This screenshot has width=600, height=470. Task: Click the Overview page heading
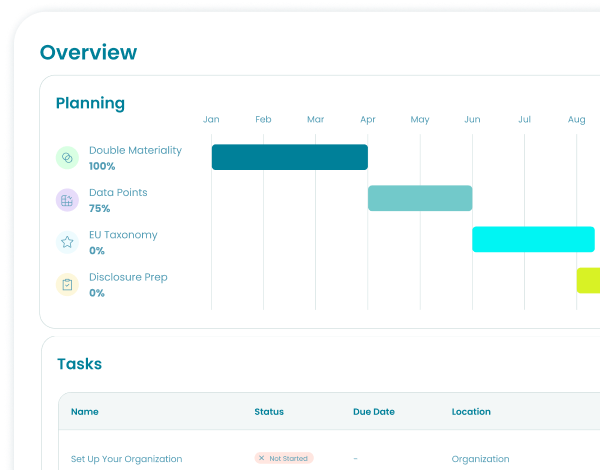tap(88, 52)
